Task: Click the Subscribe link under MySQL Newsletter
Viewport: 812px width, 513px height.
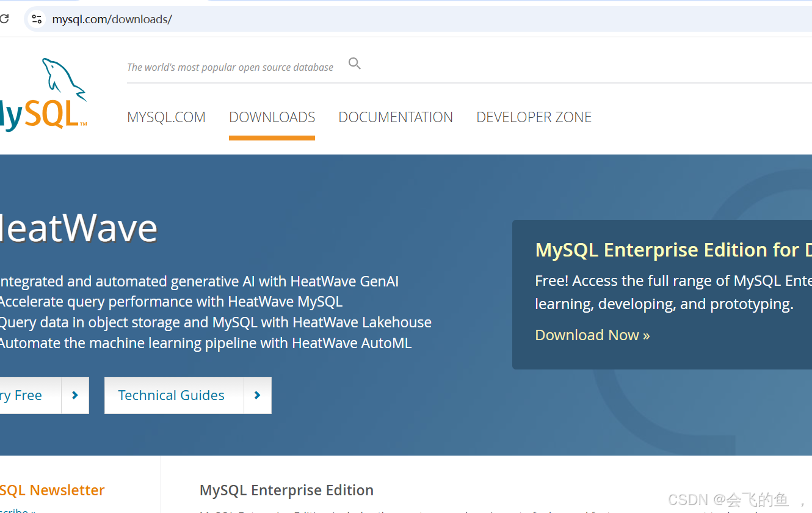Action: (15, 509)
